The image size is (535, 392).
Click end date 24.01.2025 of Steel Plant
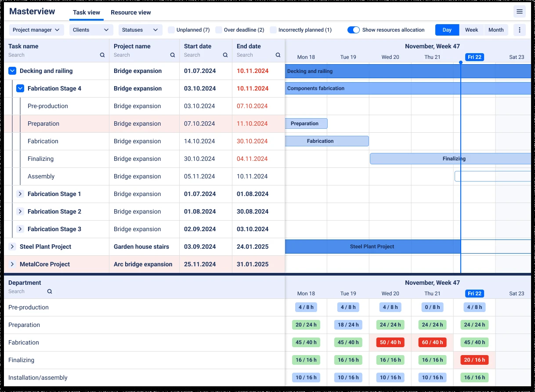(x=253, y=247)
